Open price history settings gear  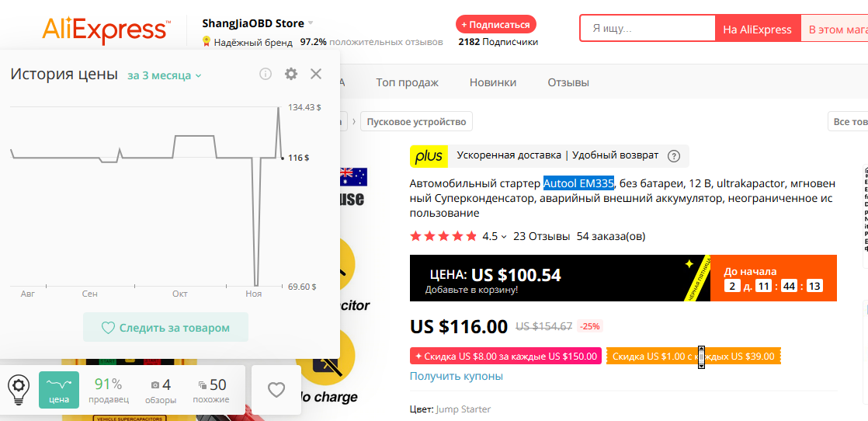290,74
